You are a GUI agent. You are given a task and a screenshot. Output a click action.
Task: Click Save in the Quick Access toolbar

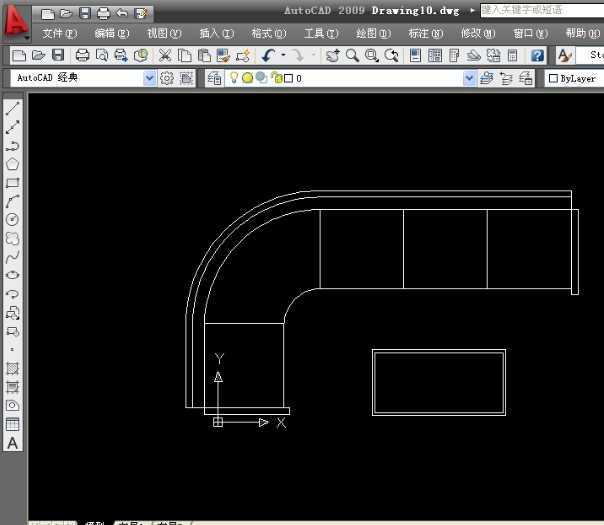[84, 13]
